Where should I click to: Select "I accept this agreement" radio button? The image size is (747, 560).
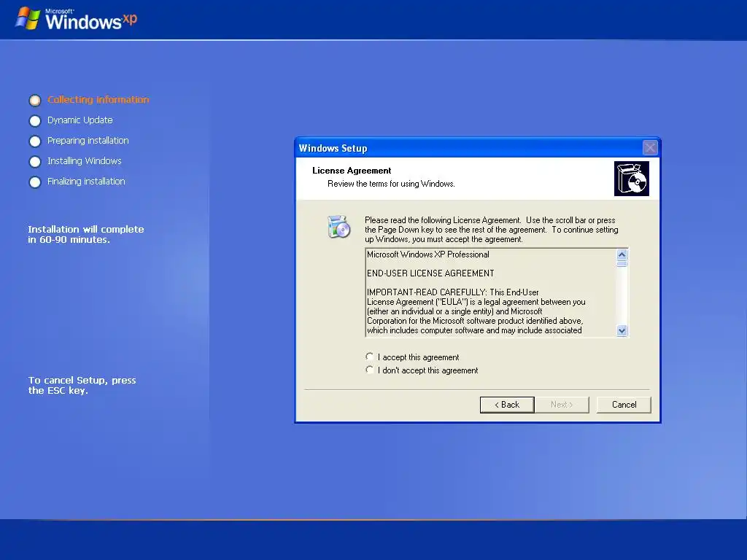(x=370, y=357)
